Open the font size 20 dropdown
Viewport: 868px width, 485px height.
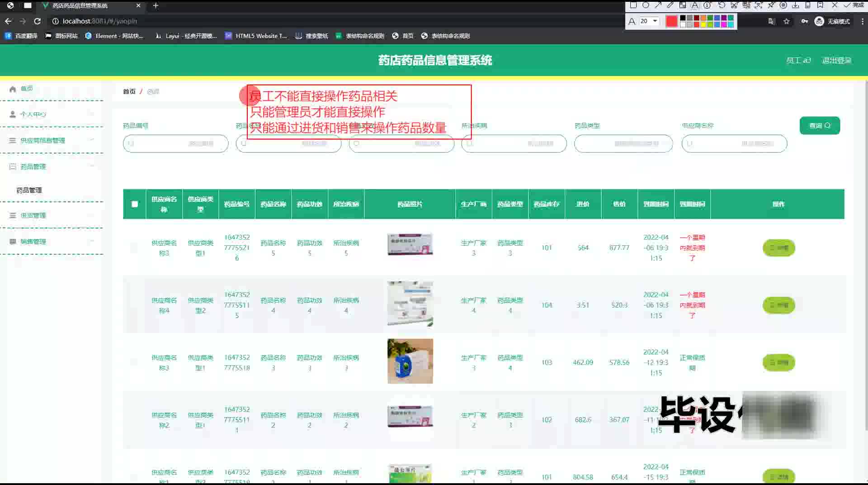(x=649, y=21)
